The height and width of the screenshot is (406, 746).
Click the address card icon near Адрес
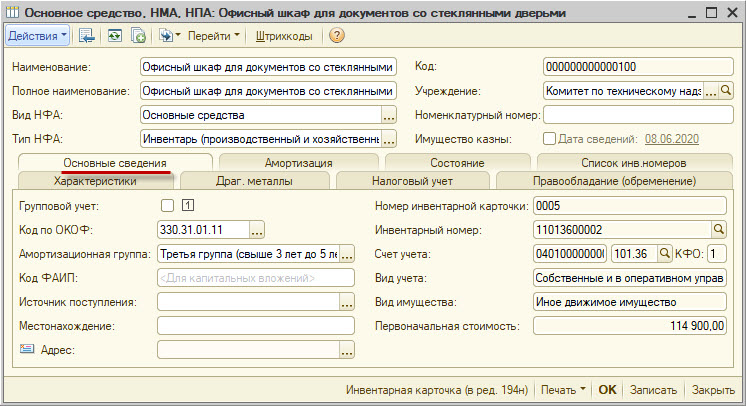tap(26, 349)
